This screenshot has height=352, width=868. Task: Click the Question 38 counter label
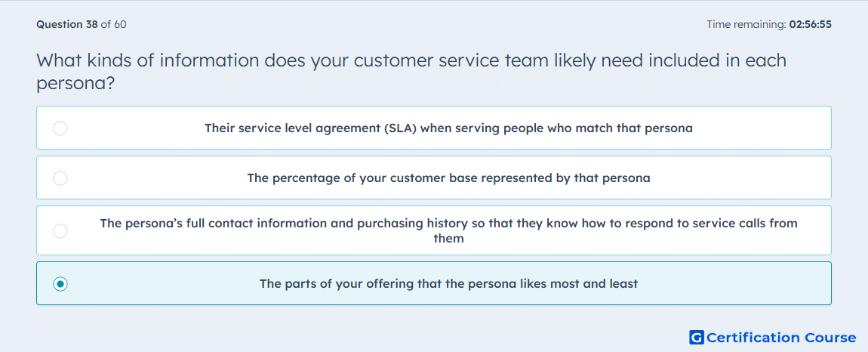(x=66, y=24)
